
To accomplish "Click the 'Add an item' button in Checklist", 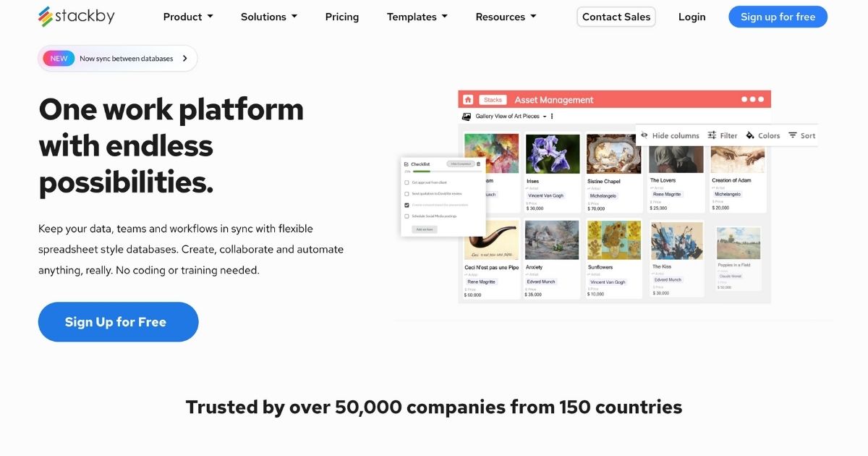I will click(425, 229).
